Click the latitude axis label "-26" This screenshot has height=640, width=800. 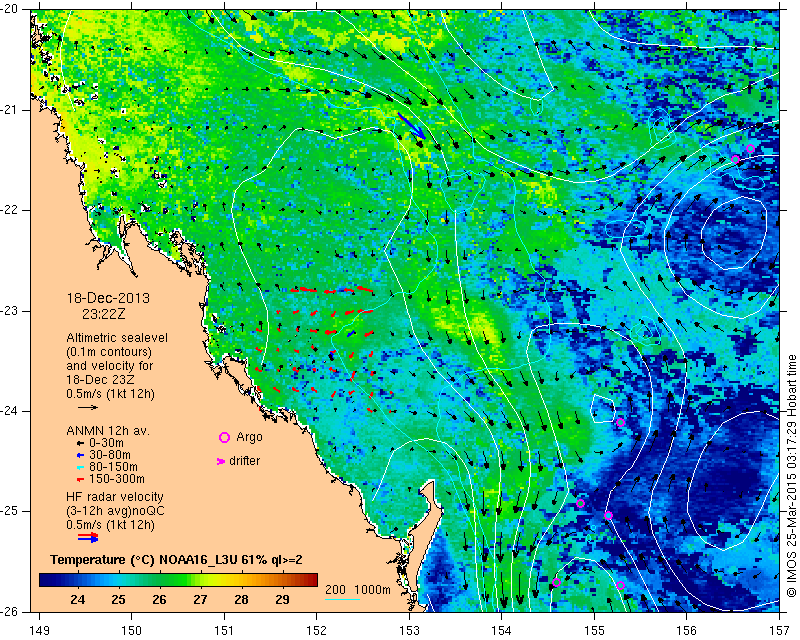9,611
